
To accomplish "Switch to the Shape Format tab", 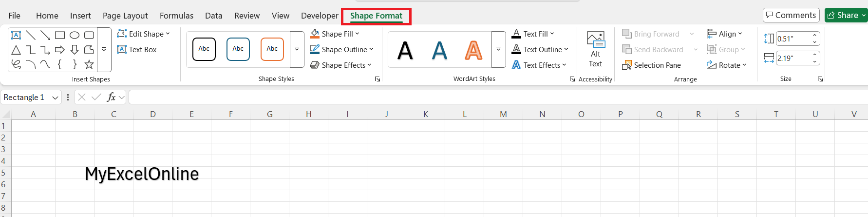I will click(376, 16).
